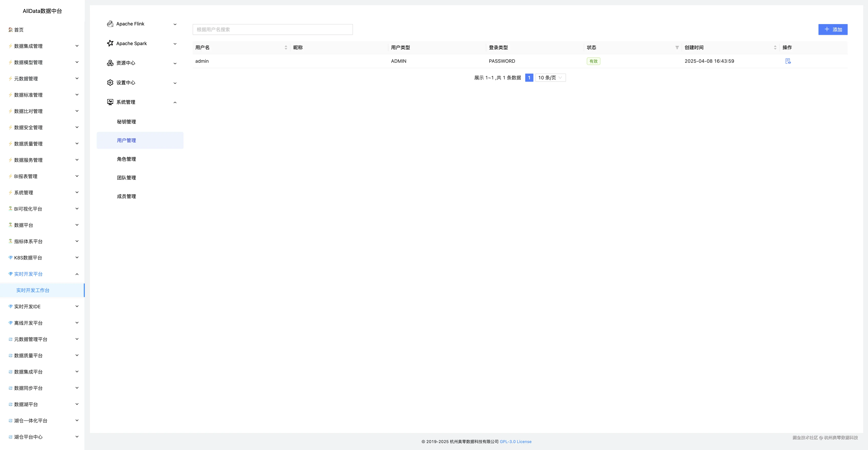Open the GPL-3.0 License link
Image resolution: width=868 pixels, height=450 pixels.
(x=515, y=442)
